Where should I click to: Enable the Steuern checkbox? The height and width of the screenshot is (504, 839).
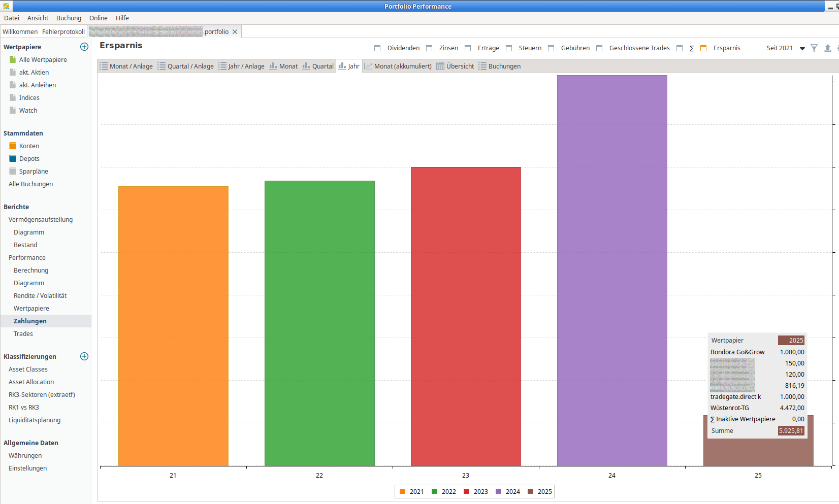[509, 48]
